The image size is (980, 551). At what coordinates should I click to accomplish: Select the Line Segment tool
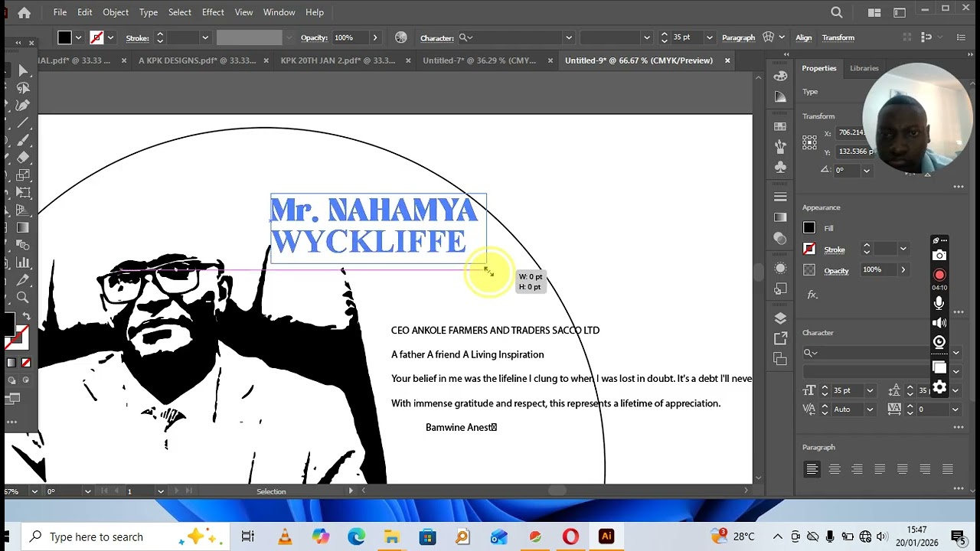click(23, 123)
